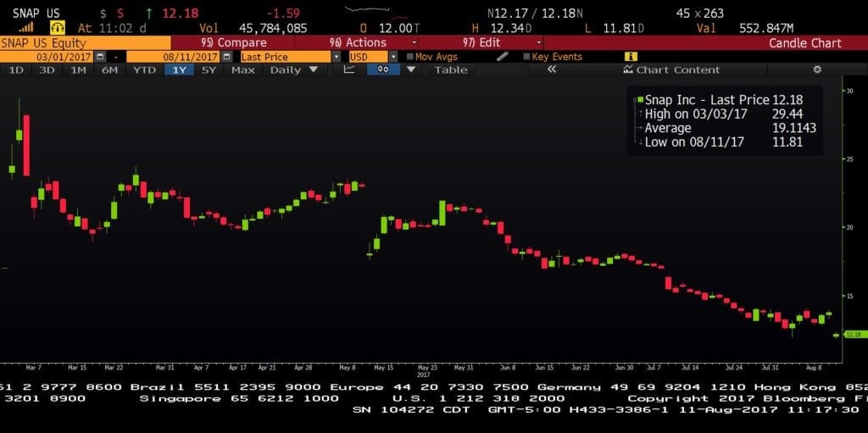Open the Daily periodicity dropdown

pos(294,69)
